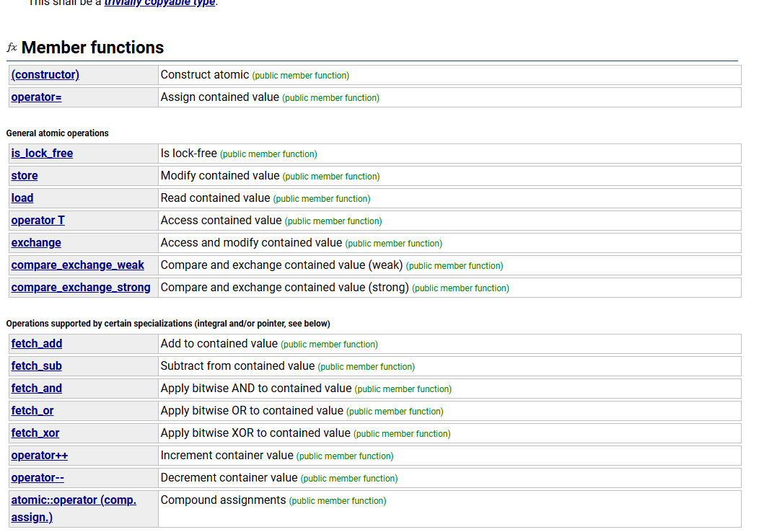Select the compare_exchange_strong link
Screen dimensions: 772x532
click(81, 288)
